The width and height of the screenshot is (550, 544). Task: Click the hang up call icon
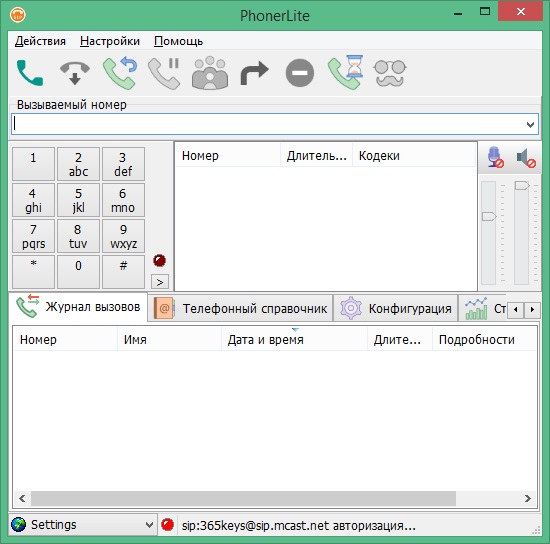75,73
